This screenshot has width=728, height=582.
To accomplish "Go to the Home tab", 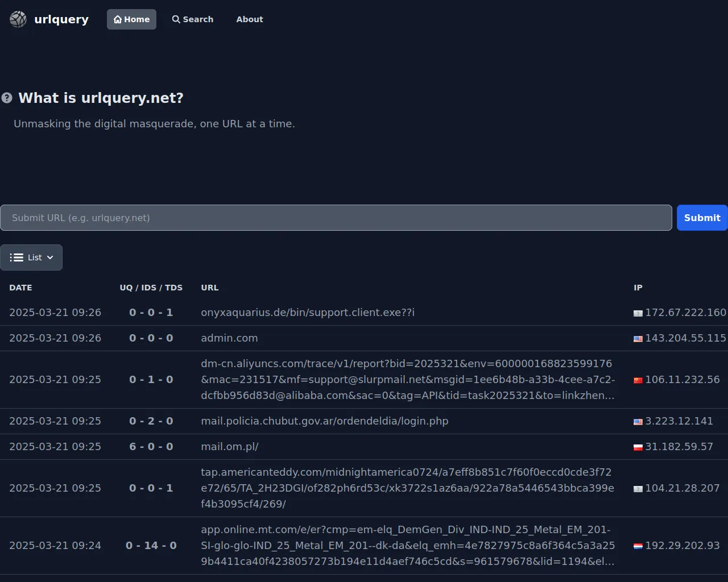I will point(131,19).
